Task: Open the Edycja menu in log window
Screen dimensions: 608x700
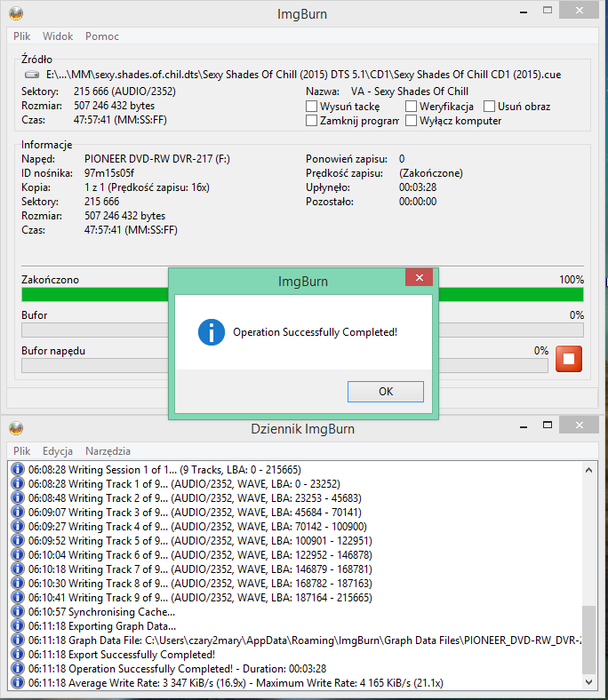Action: coord(58,451)
